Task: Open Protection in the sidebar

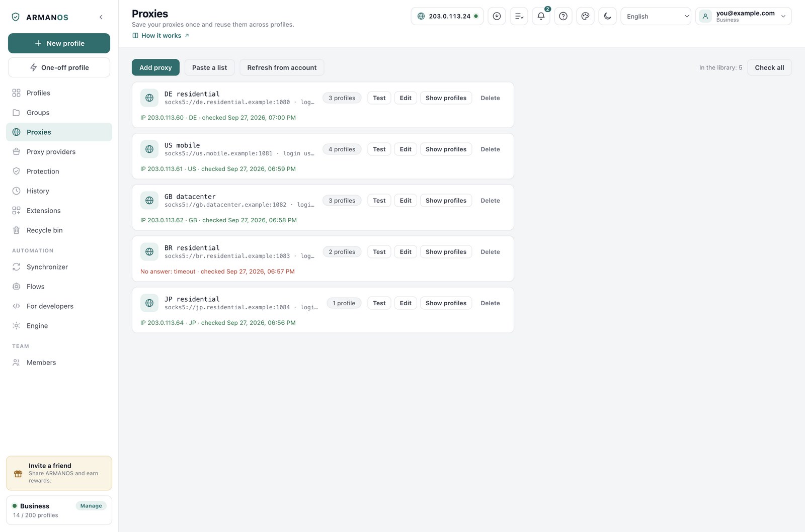Action: pyautogui.click(x=59, y=171)
